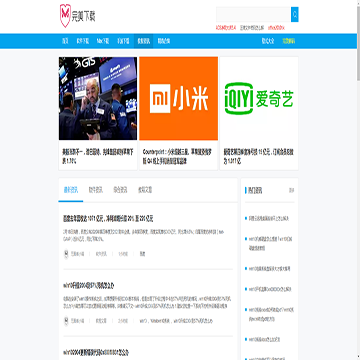Click the page vertical scrollbar thumb
The width and height of the screenshot is (360, 360).
[358, 40]
